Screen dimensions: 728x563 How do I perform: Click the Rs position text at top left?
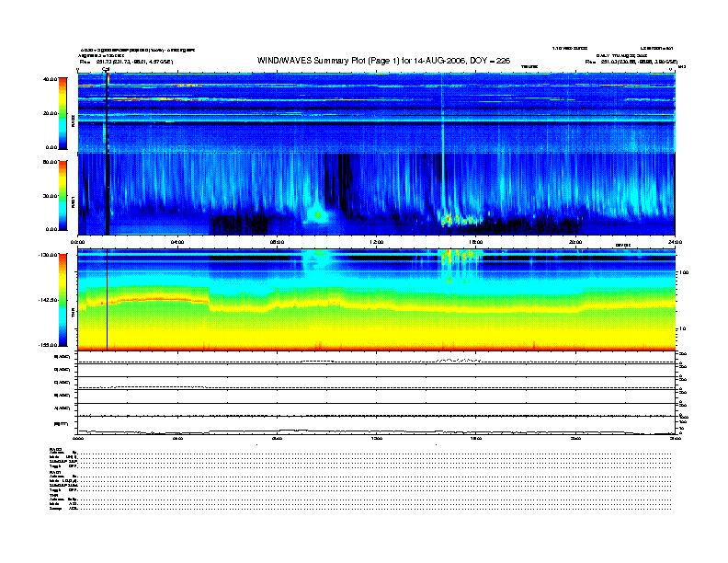pyautogui.click(x=126, y=62)
